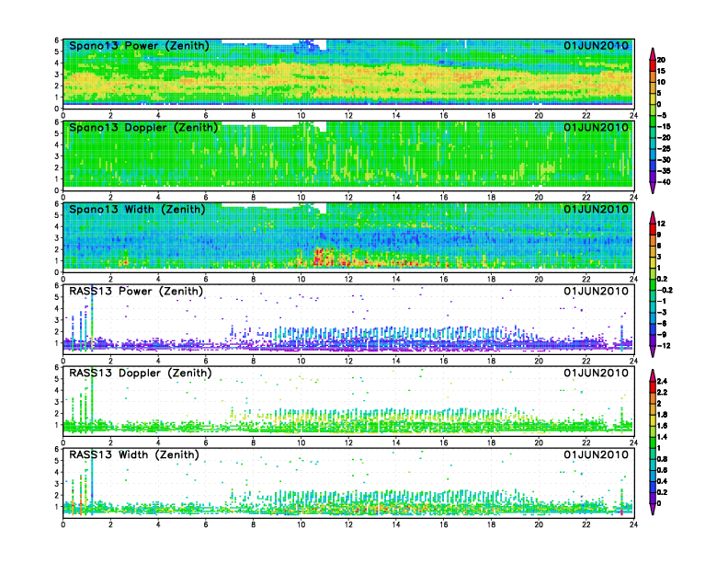Click the 'RASS13 Power (Zenith)' panel title
This screenshot has width=728, height=563.
click(136, 292)
